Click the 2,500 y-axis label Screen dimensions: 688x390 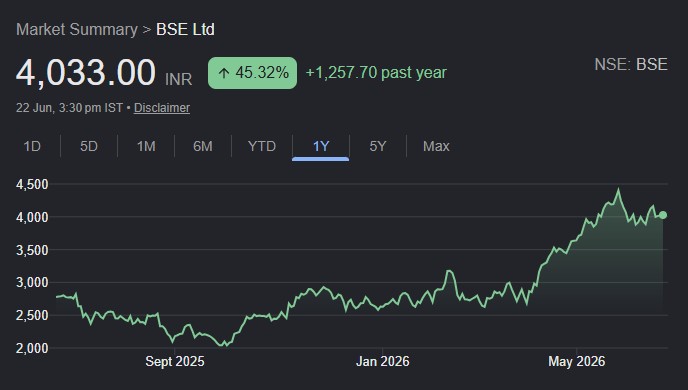coord(32,315)
